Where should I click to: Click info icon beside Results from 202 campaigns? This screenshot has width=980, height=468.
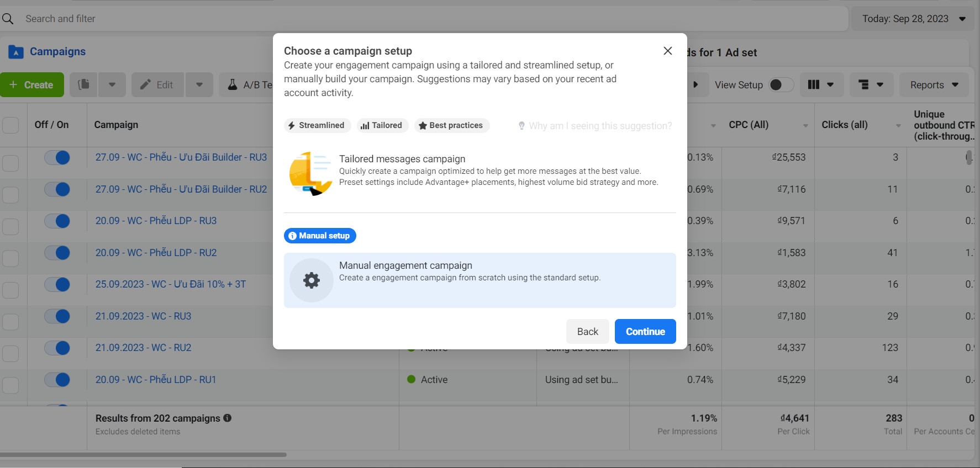tap(227, 418)
